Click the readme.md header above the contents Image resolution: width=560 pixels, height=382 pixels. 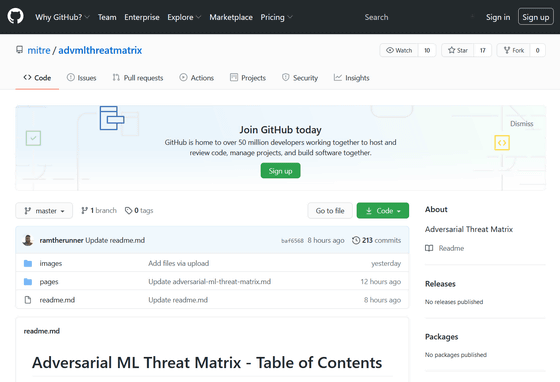42,331
